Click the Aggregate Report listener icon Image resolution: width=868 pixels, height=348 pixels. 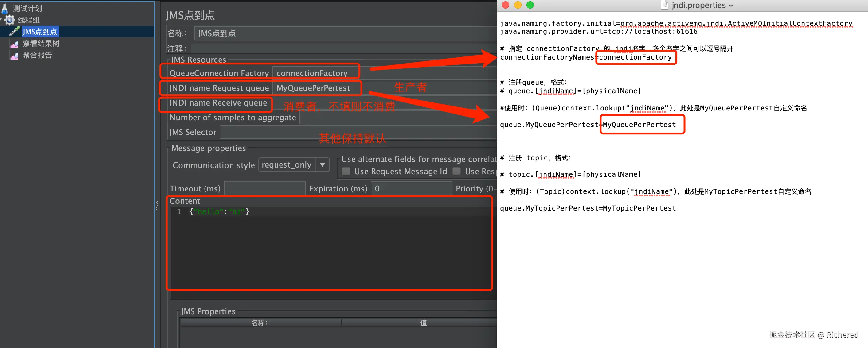click(14, 56)
